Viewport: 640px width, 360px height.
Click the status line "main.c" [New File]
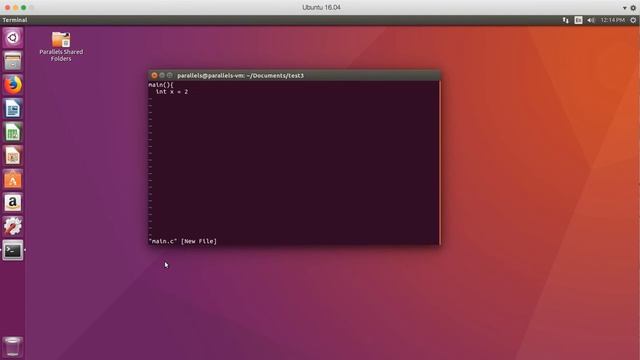pyautogui.click(x=182, y=241)
